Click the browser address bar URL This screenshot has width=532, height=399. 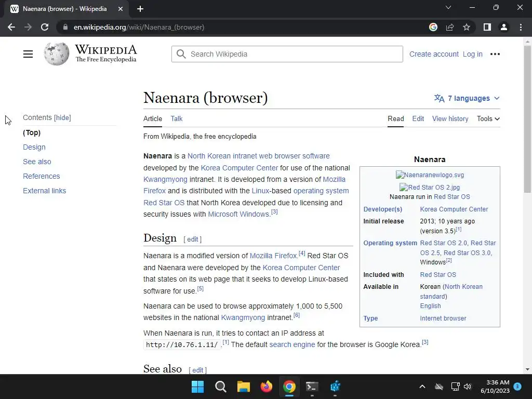point(139,27)
